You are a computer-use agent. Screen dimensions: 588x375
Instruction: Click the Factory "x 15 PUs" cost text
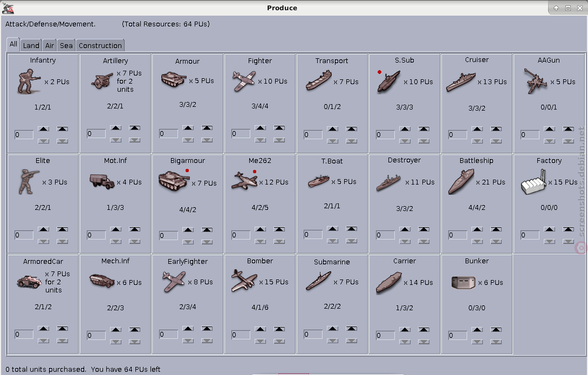tap(563, 182)
